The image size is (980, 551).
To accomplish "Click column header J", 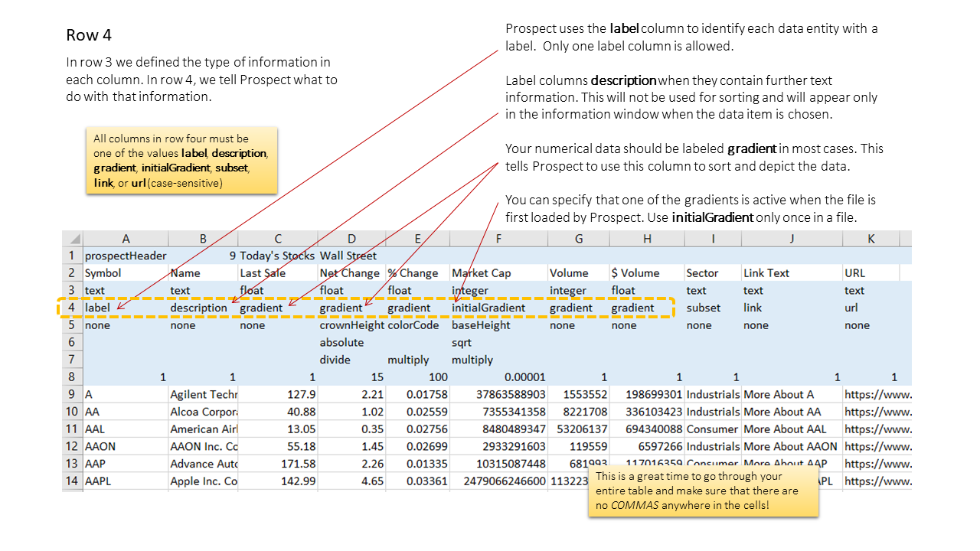I will (x=792, y=239).
